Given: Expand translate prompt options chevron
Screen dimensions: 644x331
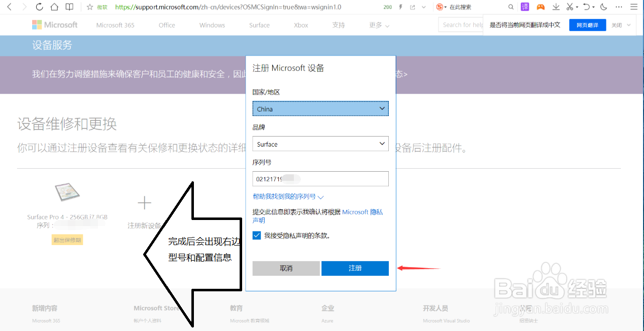Looking at the screenshot, I should coord(629,25).
